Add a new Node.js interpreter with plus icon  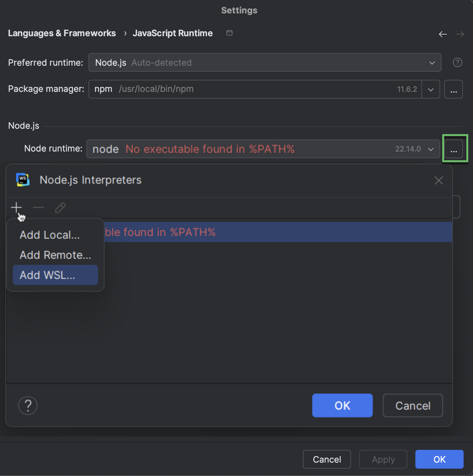(16, 207)
